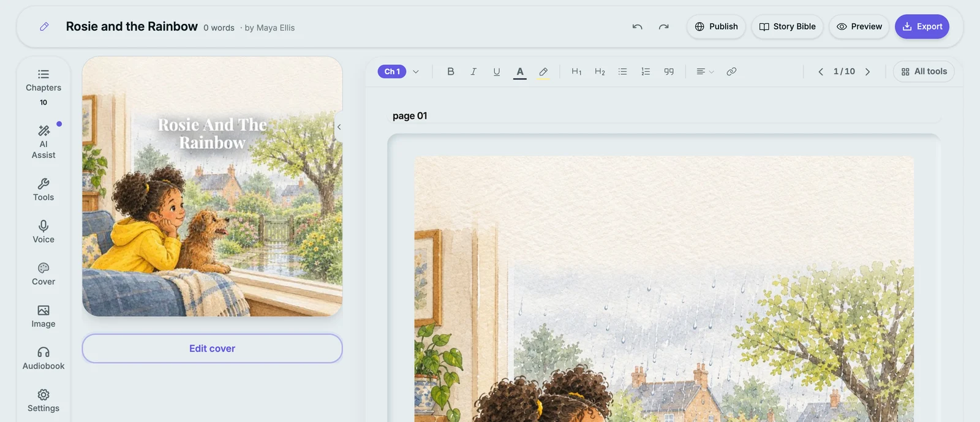Toggle bold formatting
The image size is (980, 422).
click(x=451, y=72)
